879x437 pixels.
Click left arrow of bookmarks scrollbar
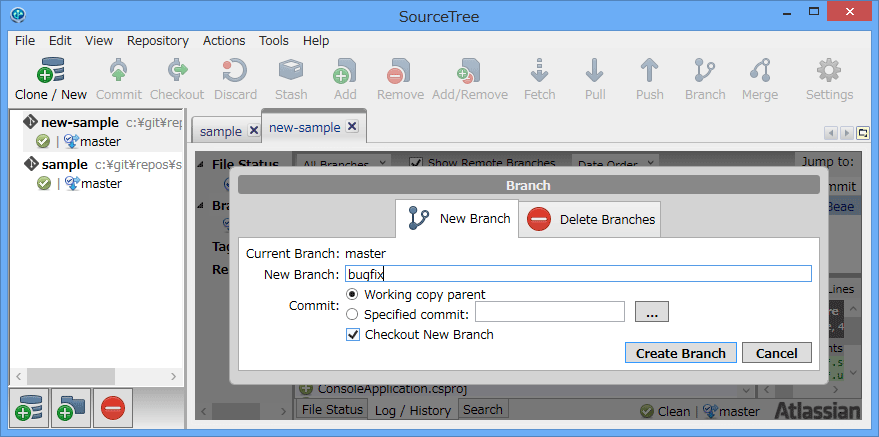tap(19, 376)
